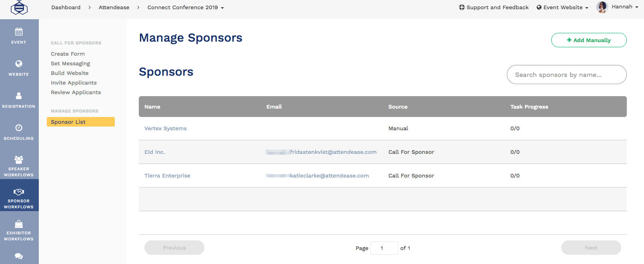Select Review Applicants under Call For Sponsors
Screen dimensions: 644x264
pyautogui.click(x=76, y=92)
